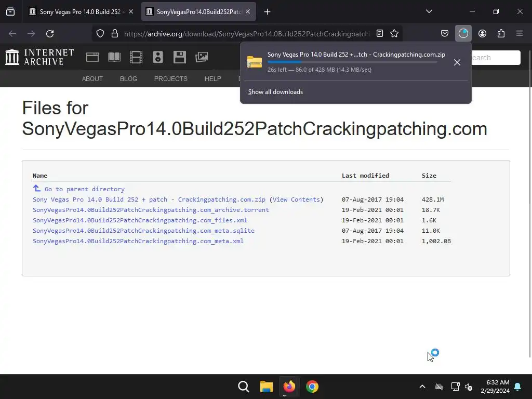Open the Video film strip icon

[x=136, y=57]
